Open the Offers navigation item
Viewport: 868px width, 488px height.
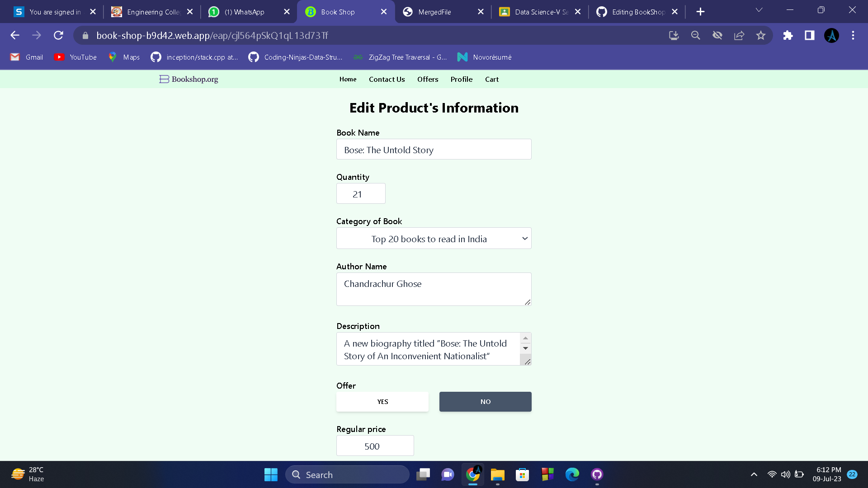pos(428,79)
